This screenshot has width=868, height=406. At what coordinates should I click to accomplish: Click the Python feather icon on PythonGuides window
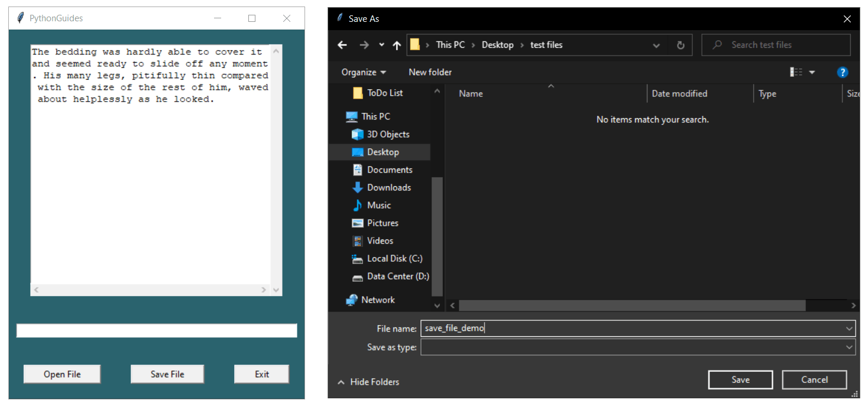tap(20, 18)
